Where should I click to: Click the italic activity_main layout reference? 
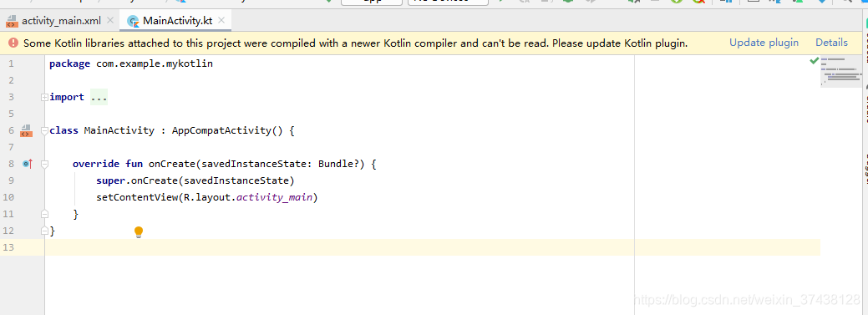[x=275, y=197]
